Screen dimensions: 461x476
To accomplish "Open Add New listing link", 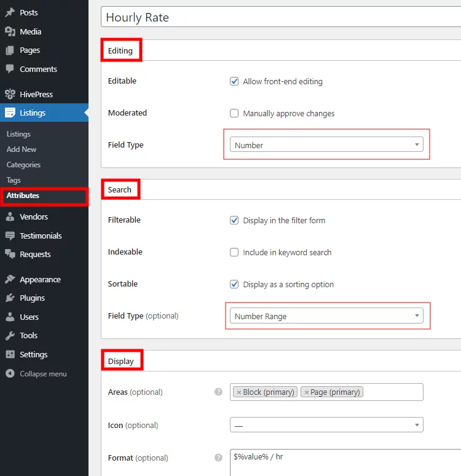I will pos(22,149).
